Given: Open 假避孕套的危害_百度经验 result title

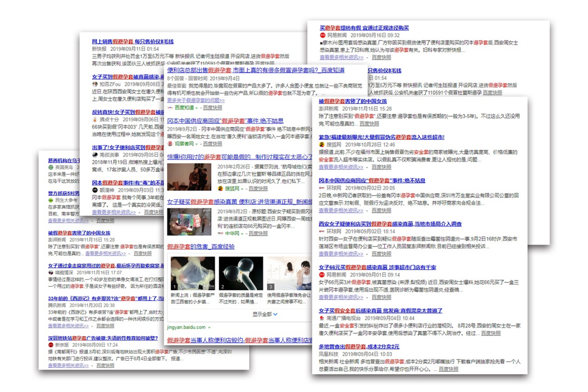Looking at the screenshot, I should click(x=201, y=247).
